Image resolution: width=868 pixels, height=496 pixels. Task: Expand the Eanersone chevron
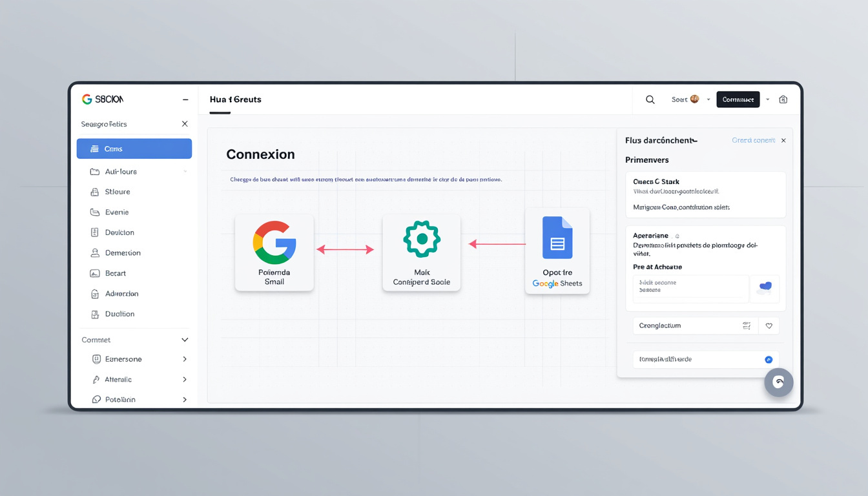(x=185, y=359)
